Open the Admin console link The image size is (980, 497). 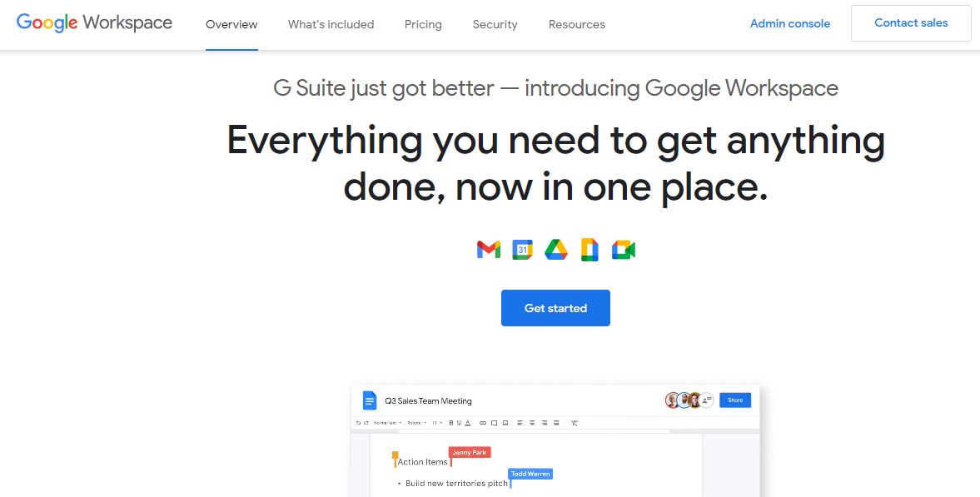[790, 24]
